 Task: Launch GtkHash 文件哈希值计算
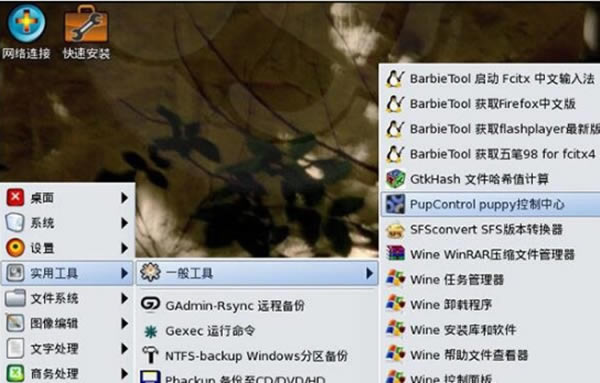491,179
